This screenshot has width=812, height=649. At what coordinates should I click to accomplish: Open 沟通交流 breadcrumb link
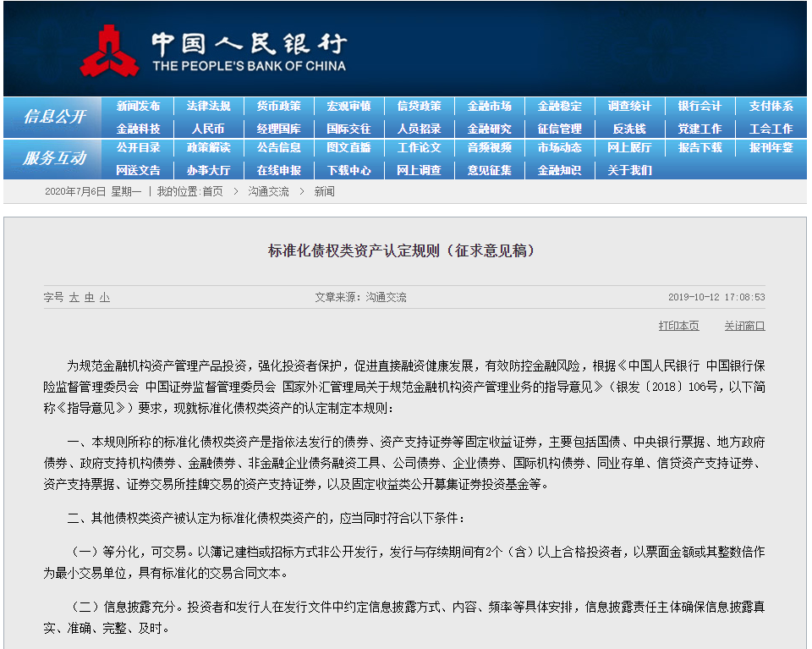(268, 191)
